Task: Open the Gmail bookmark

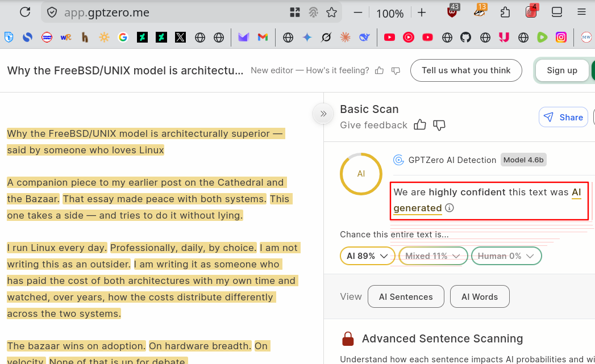Action: click(263, 37)
